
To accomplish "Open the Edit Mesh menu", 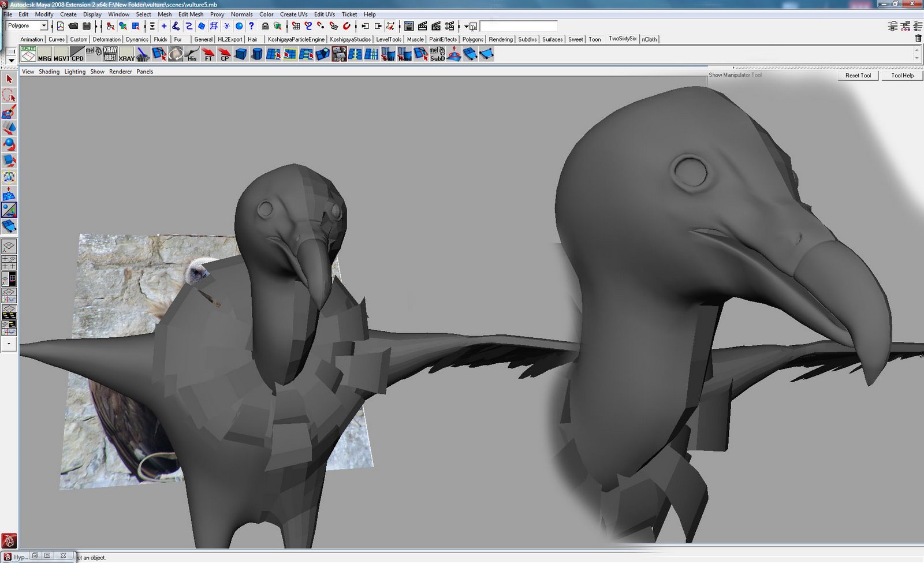I will (x=191, y=14).
